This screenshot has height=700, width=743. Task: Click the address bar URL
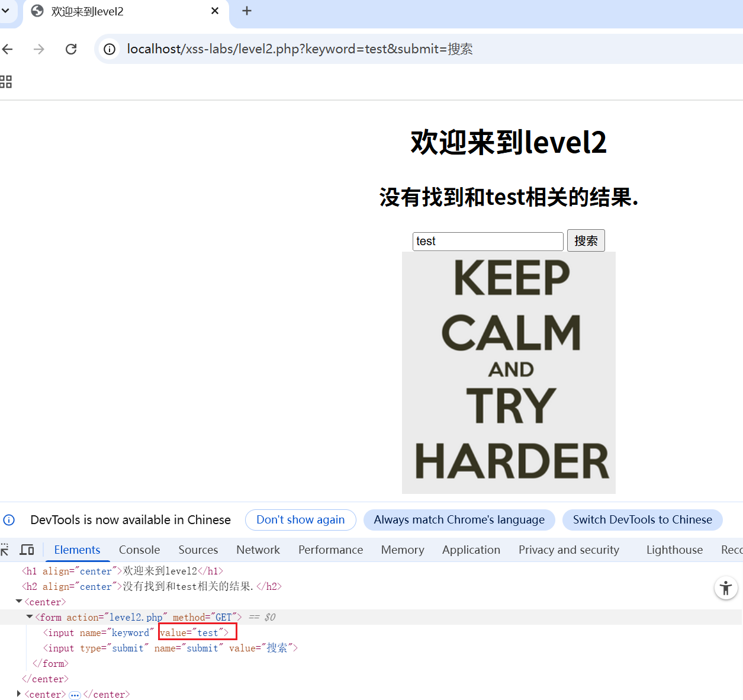pos(300,49)
